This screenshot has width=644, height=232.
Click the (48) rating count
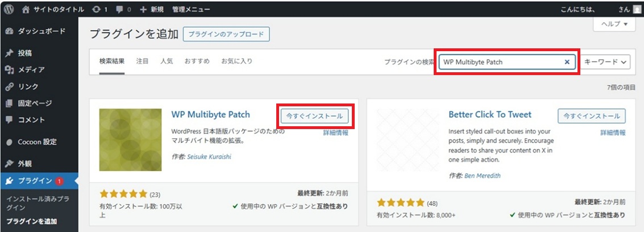[x=432, y=203]
